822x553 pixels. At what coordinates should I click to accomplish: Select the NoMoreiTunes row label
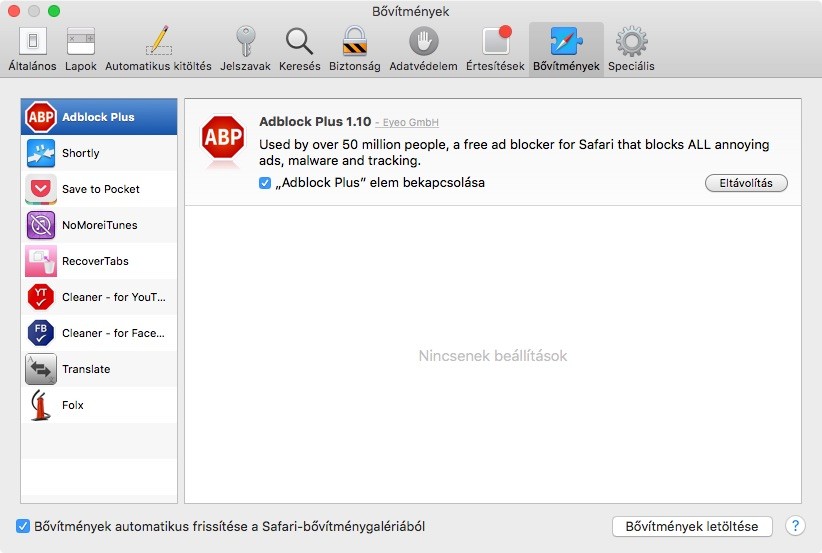click(x=100, y=225)
